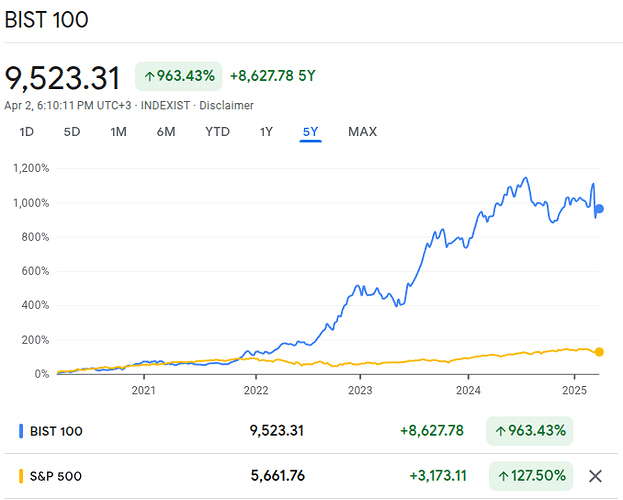This screenshot has width=623, height=500.
Task: Select the 5Y time range tab
Action: 310,132
